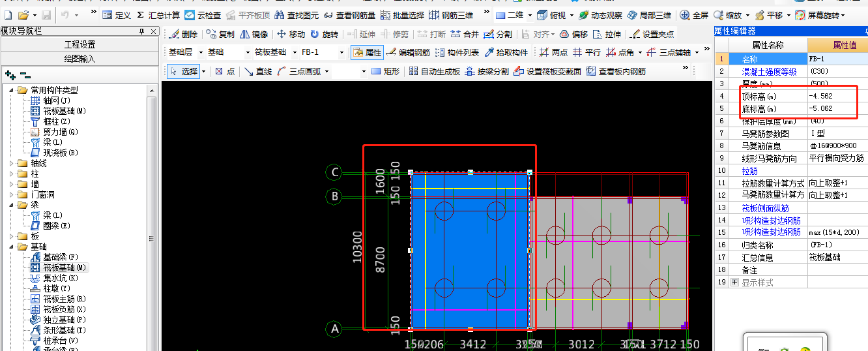Viewport: 868px width, 351px height.
Task: Start 云检查 cloud check
Action: click(x=203, y=15)
